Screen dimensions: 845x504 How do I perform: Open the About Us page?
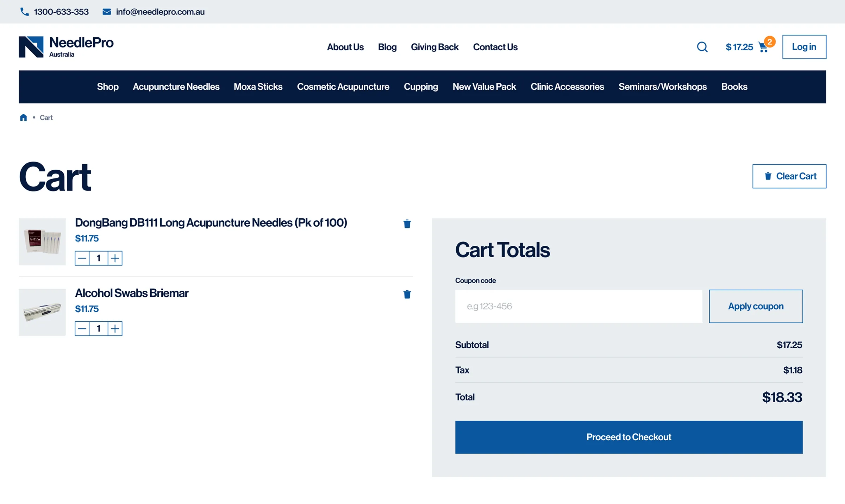coord(345,47)
